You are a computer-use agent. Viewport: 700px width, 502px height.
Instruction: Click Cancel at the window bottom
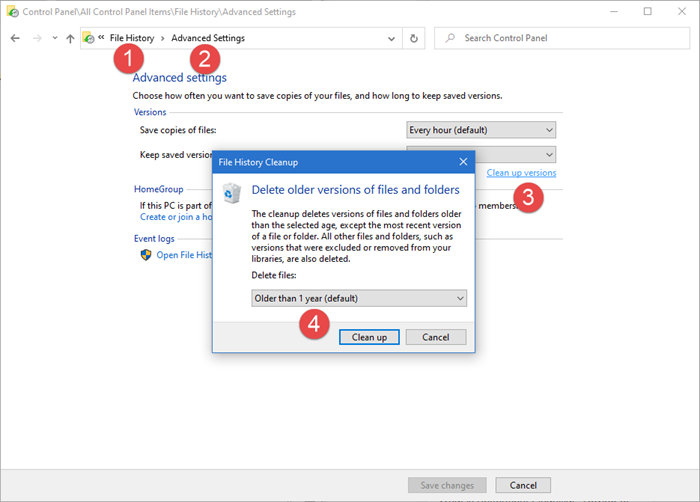(x=523, y=485)
